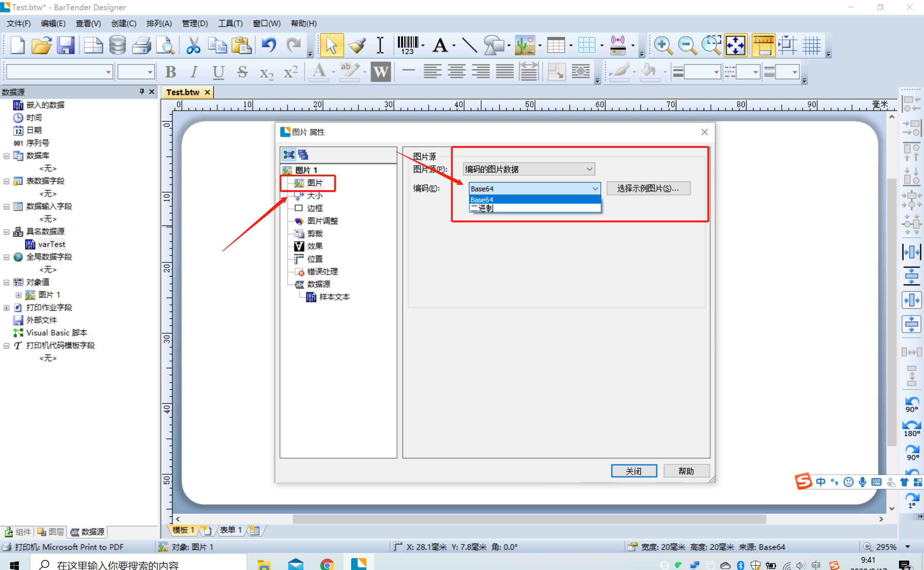Click the 关闭 button in the dialog
This screenshot has height=570, width=924.
click(634, 471)
